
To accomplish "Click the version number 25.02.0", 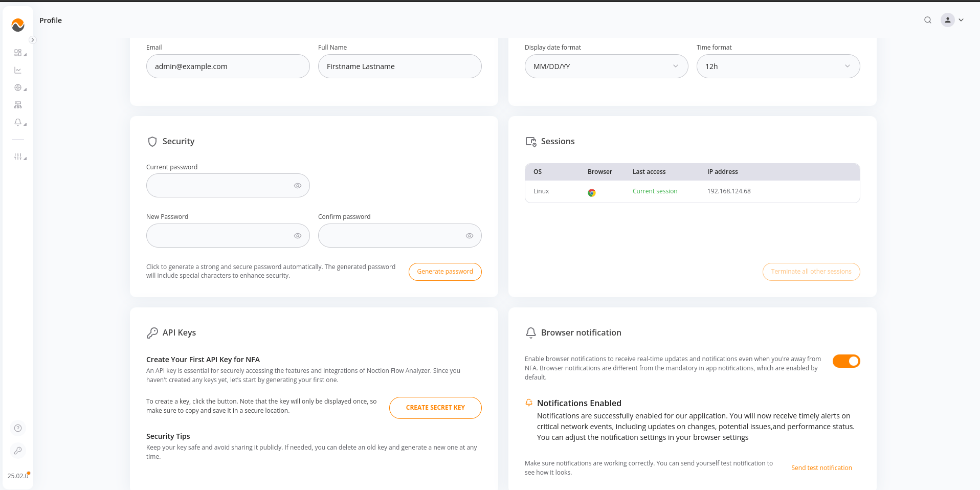I will (x=18, y=476).
